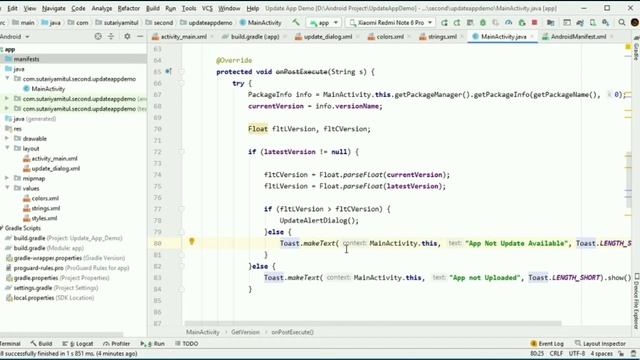Screen dimensions: 640x360
Task: Collapse the first updateappdemo package node
Action: 7,78
